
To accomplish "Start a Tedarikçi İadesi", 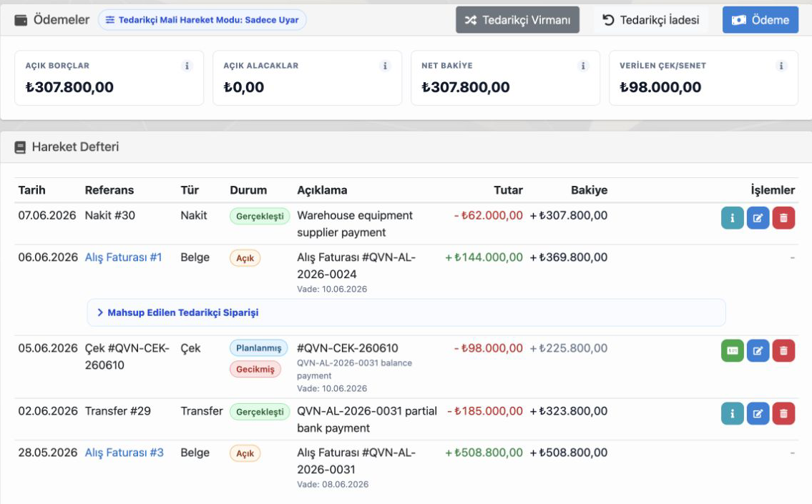I will 650,20.
